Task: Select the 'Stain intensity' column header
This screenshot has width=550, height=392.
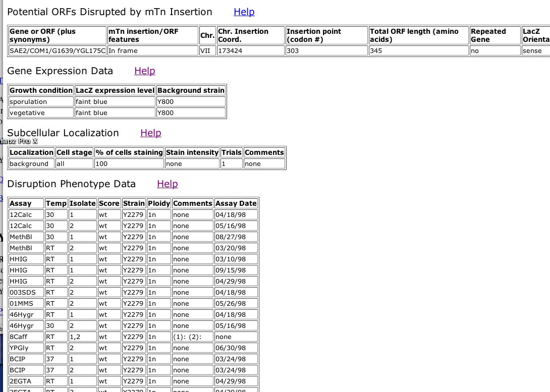Action: click(x=192, y=152)
